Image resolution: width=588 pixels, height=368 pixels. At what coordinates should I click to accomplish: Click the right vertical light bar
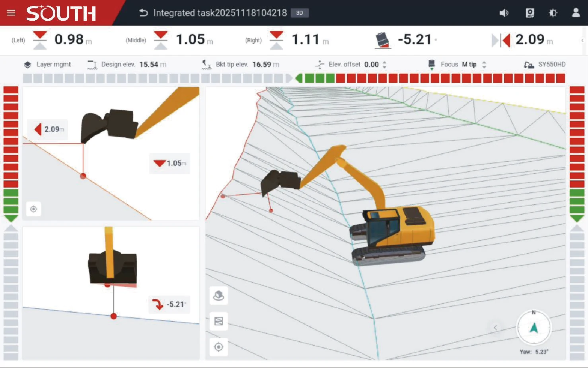click(x=577, y=223)
